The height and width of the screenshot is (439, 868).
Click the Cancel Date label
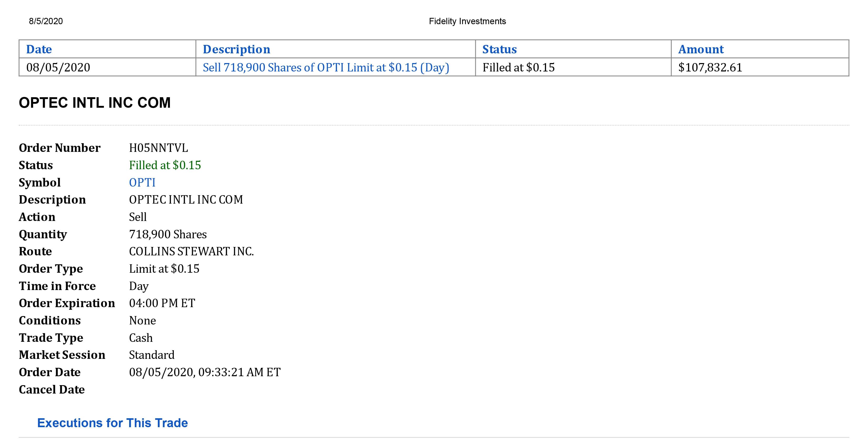tap(52, 390)
